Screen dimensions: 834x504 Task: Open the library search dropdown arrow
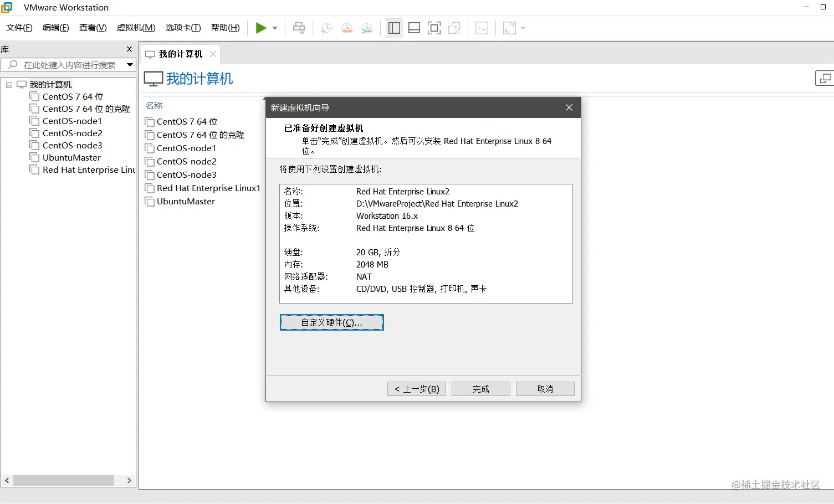130,65
